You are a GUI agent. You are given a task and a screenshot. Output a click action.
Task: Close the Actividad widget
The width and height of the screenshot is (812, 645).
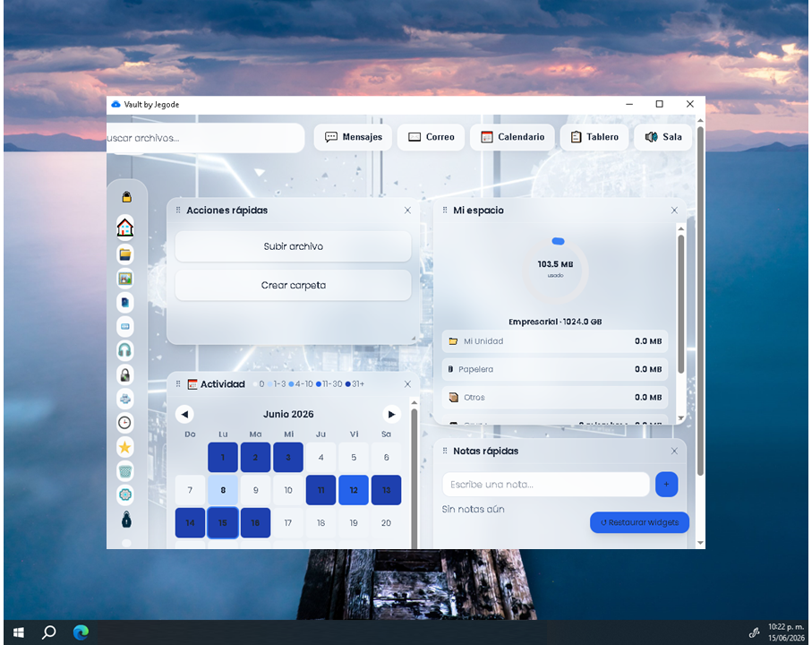click(x=407, y=384)
